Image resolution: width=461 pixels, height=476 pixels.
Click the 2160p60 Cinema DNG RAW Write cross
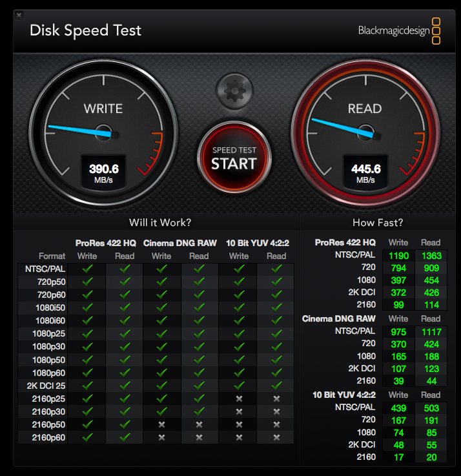[x=161, y=437]
